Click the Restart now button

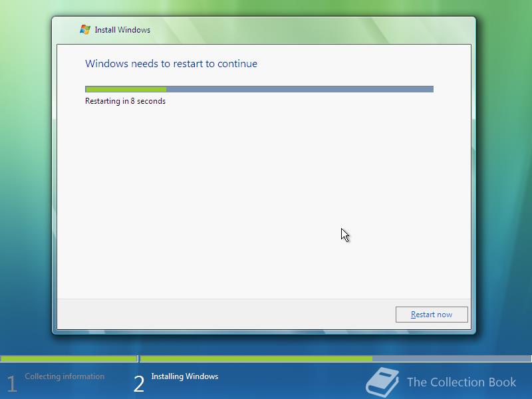(432, 315)
